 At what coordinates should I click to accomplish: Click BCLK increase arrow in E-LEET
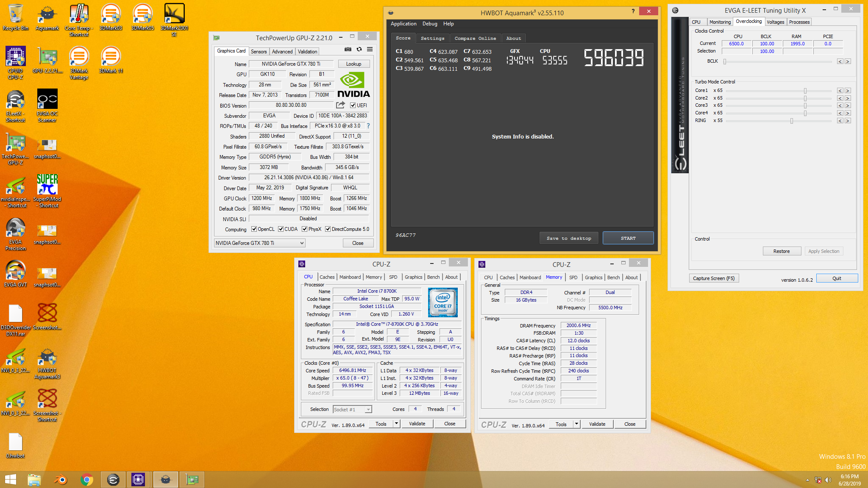848,61
